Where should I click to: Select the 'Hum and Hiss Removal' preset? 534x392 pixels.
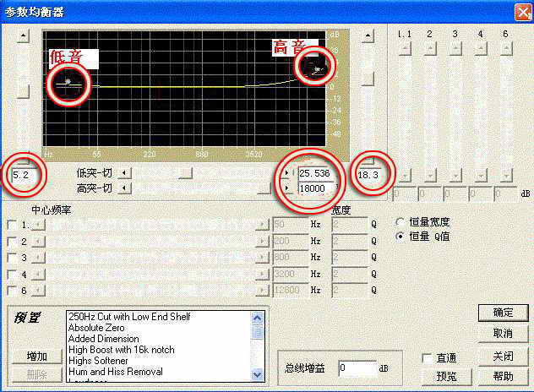click(x=115, y=372)
